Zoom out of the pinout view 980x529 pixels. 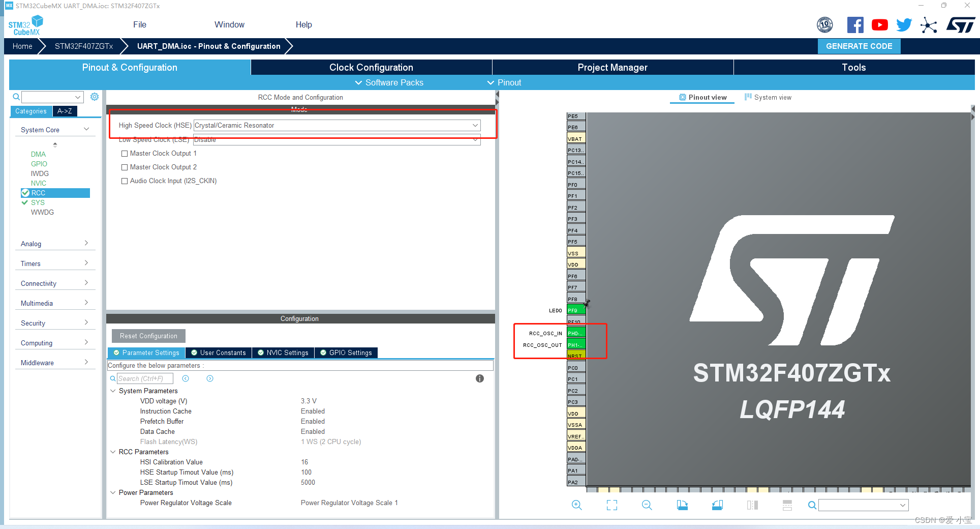point(647,505)
